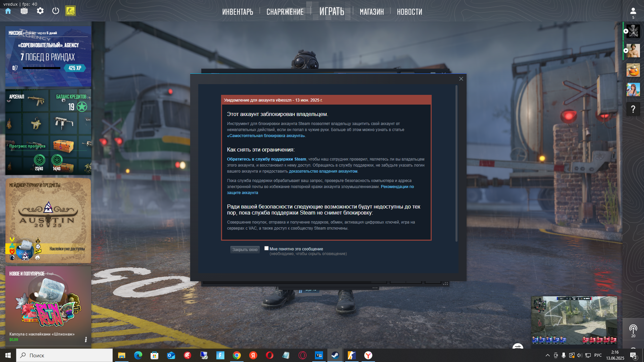The height and width of the screenshot is (362, 644).
Task: Click info icon on Шпионаж capsule
Action: [86, 340]
